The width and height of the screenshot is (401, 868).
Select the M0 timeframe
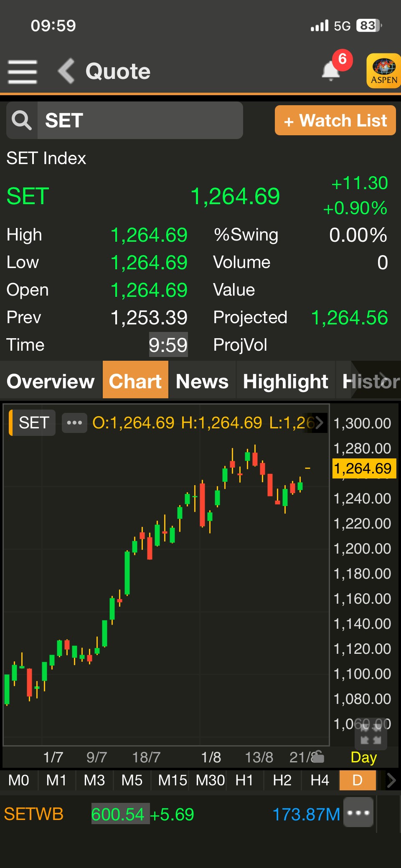pyautogui.click(x=19, y=780)
